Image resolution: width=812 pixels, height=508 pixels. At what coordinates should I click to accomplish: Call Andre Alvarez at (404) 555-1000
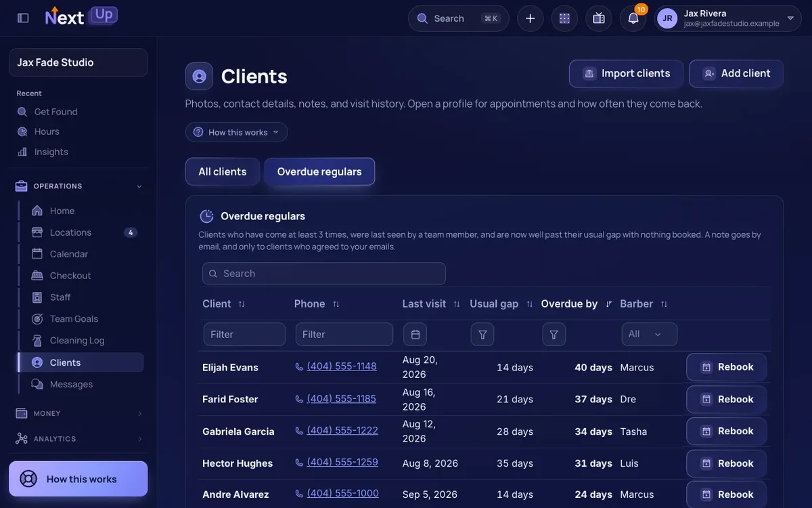[x=342, y=494]
